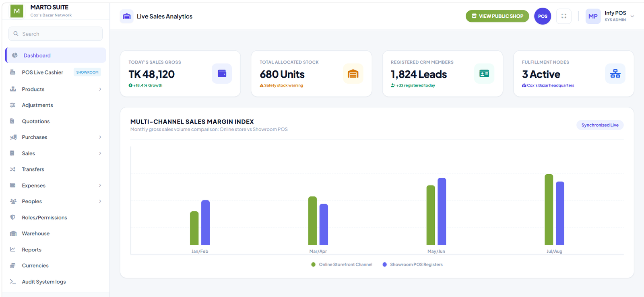Open POS Live Cashier menu item

[x=56, y=72]
